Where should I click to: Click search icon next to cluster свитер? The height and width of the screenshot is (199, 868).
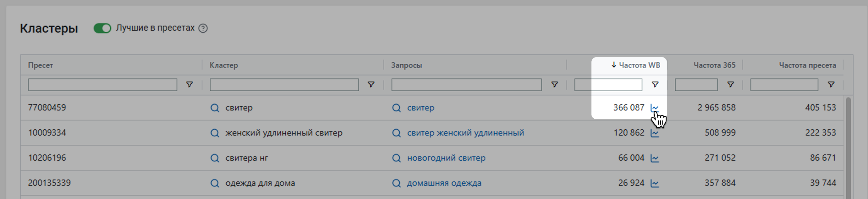215,108
